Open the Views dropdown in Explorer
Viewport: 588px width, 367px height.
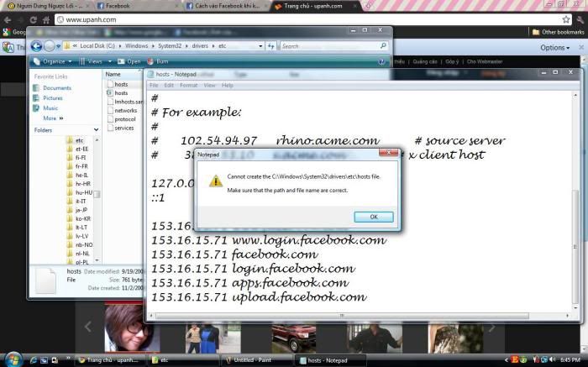(x=110, y=61)
